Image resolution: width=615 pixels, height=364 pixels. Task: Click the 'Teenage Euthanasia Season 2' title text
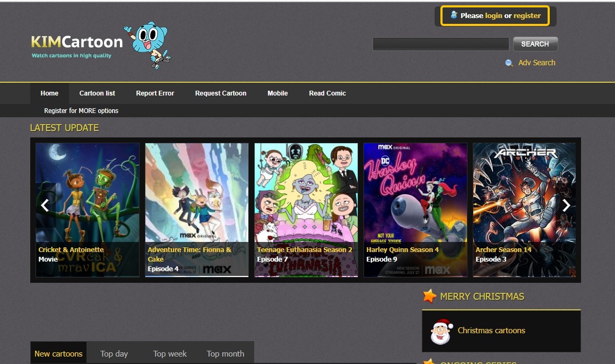tap(305, 249)
